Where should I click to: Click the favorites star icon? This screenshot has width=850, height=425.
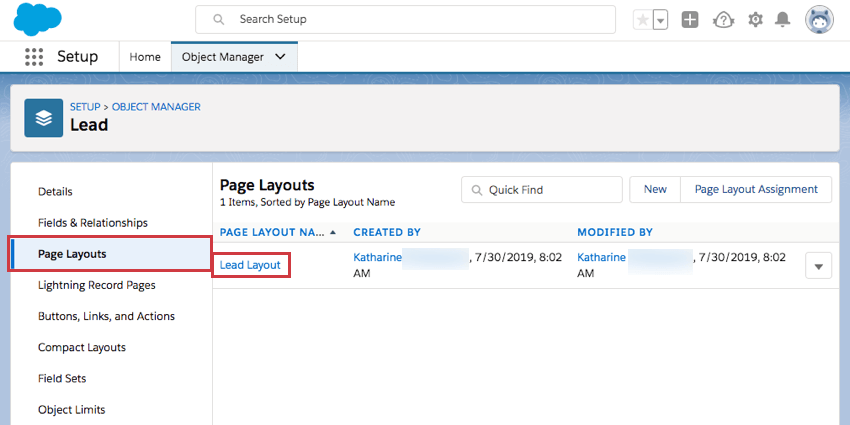click(x=643, y=20)
